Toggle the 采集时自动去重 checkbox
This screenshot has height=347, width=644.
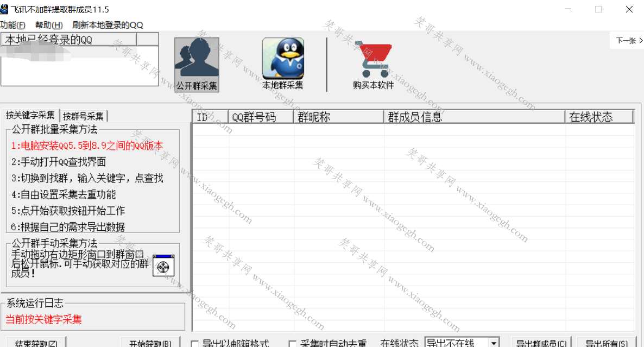[293, 343]
